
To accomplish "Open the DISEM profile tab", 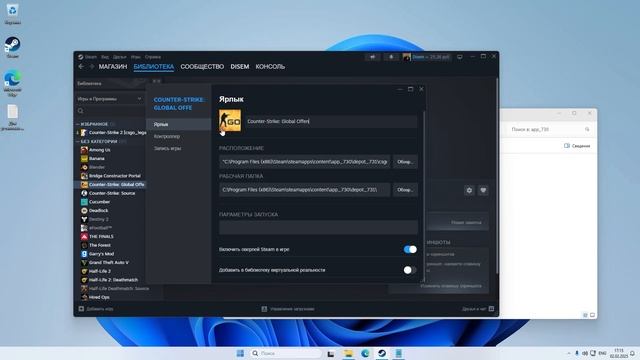I will point(240,67).
